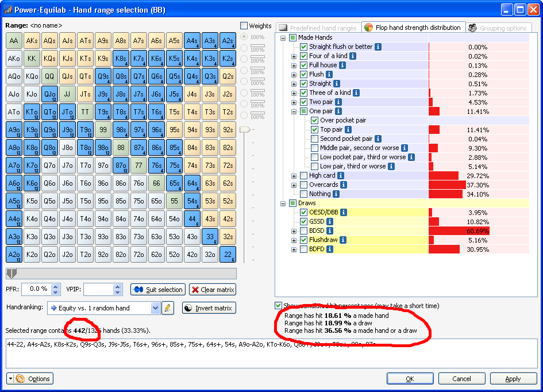Select Flop hand strength distribution tab
Image resolution: width=543 pixels, height=392 pixels.
click(414, 28)
